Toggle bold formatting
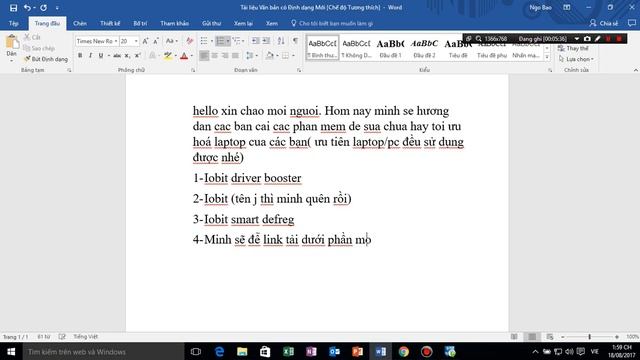640x360 pixels. tap(80, 56)
